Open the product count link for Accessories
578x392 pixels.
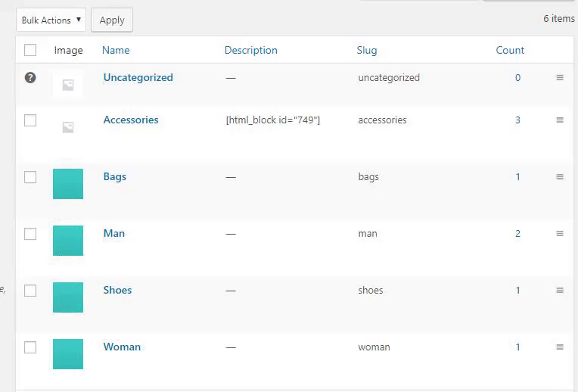517,120
